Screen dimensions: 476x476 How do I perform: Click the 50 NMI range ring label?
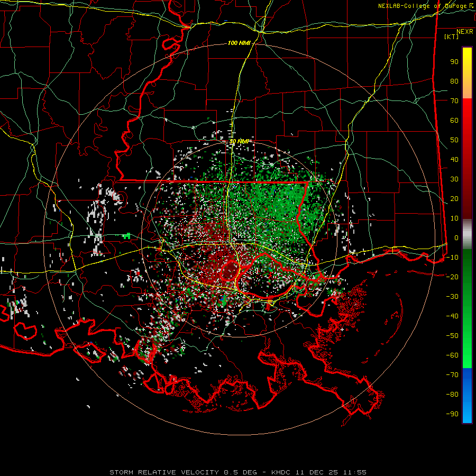pyautogui.click(x=239, y=141)
